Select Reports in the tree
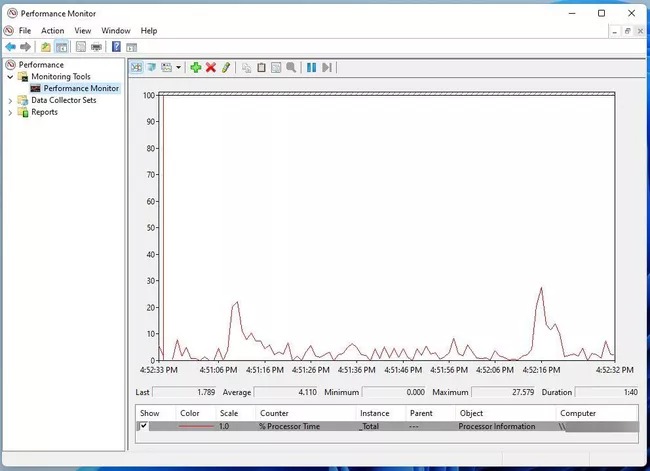The height and width of the screenshot is (471, 650). pos(44,112)
